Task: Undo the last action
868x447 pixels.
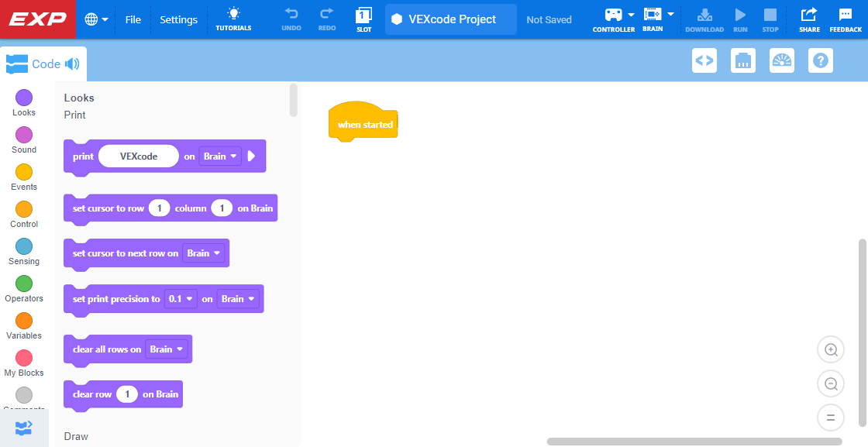Action: coord(291,19)
